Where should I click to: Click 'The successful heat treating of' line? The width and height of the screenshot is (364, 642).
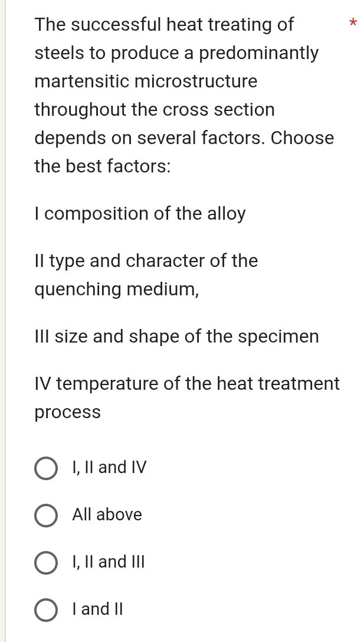(x=164, y=25)
